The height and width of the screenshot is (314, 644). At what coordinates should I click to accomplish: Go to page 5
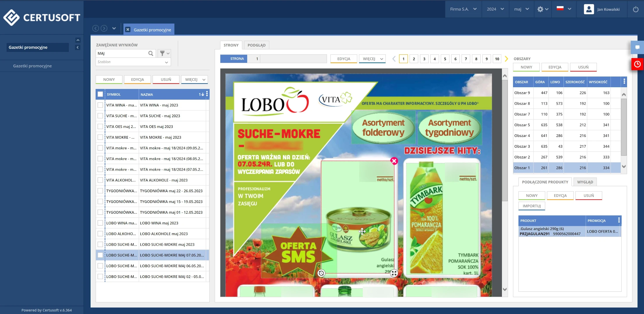pyautogui.click(x=445, y=59)
